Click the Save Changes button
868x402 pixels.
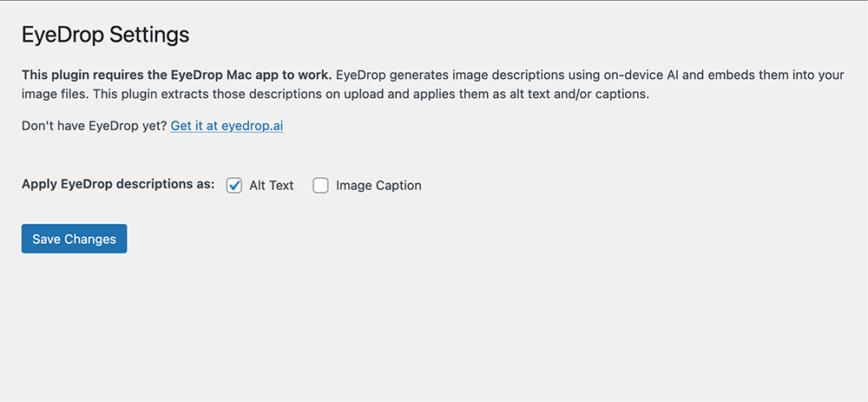[x=74, y=239]
